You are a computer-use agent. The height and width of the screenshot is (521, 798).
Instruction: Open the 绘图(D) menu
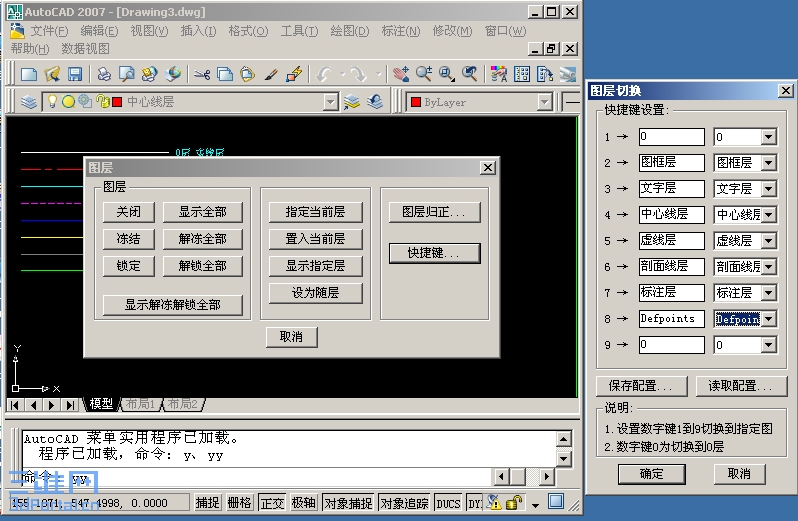(x=350, y=31)
